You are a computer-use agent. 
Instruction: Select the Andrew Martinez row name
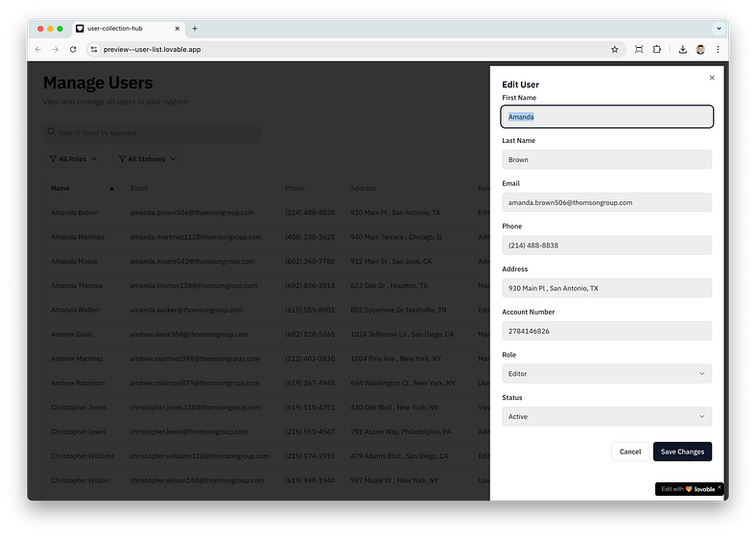click(x=77, y=359)
